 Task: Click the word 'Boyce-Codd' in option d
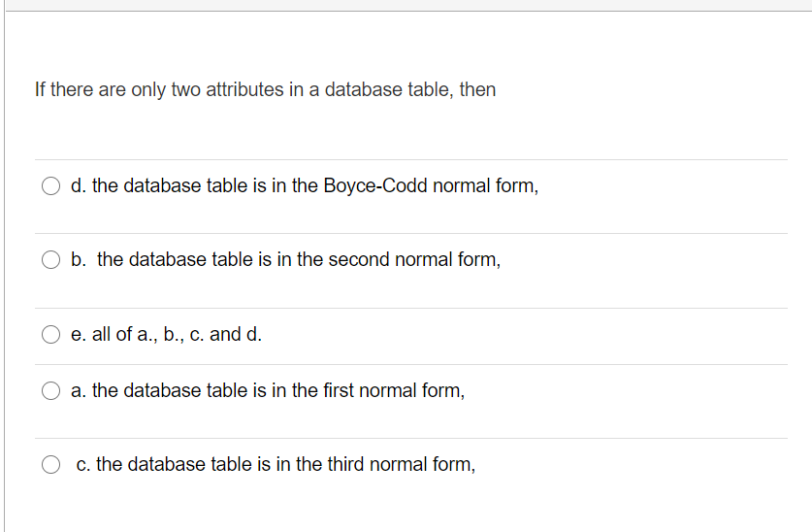point(375,185)
